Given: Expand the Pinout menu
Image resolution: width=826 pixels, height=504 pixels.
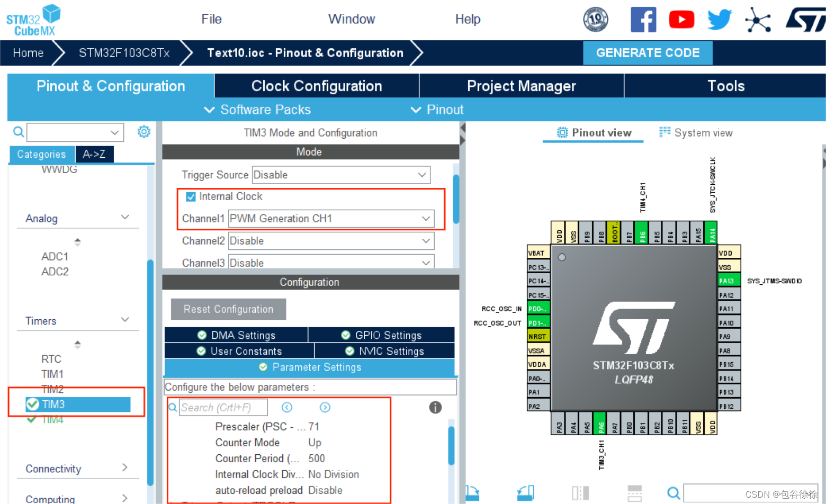Looking at the screenshot, I should (x=437, y=110).
